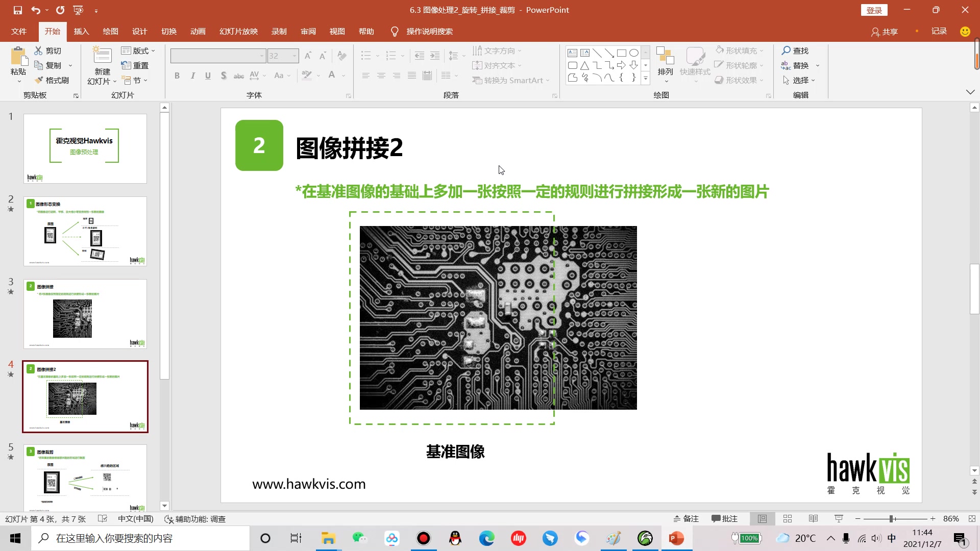Click the zoom out minus button

858,518
